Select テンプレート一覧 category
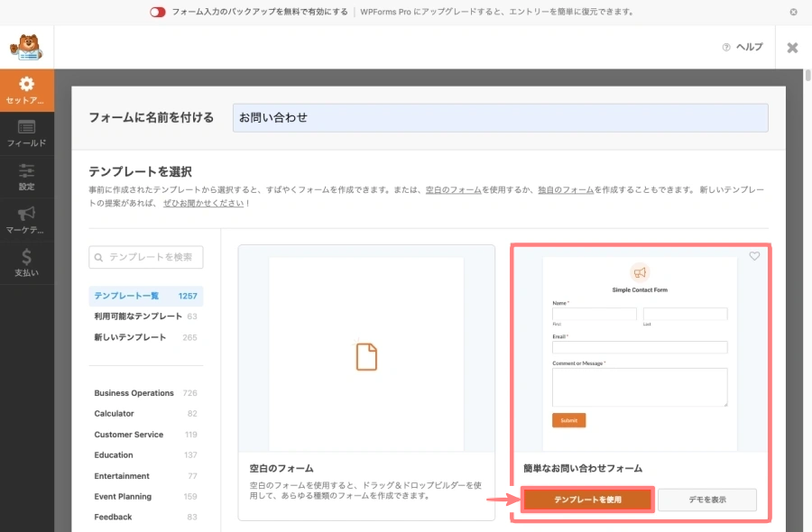Image resolution: width=812 pixels, height=532 pixels. (x=146, y=296)
